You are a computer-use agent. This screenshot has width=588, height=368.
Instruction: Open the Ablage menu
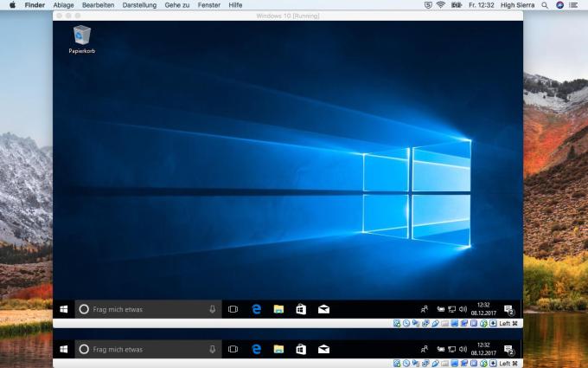(63, 5)
